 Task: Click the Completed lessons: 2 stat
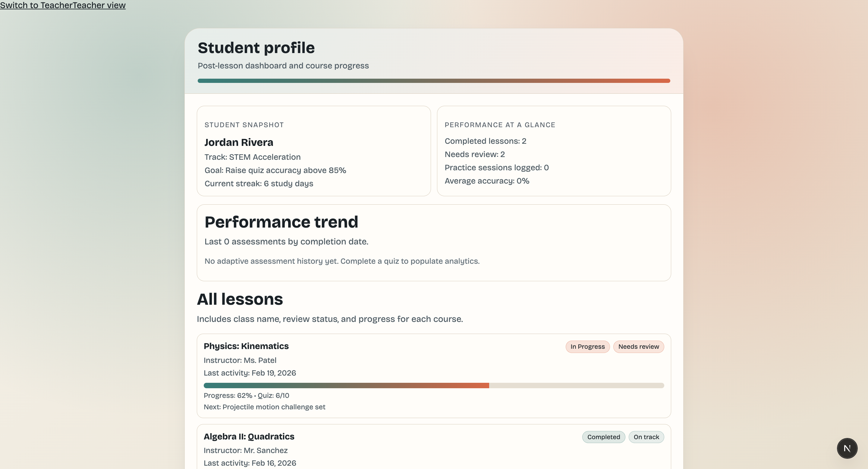coord(485,141)
